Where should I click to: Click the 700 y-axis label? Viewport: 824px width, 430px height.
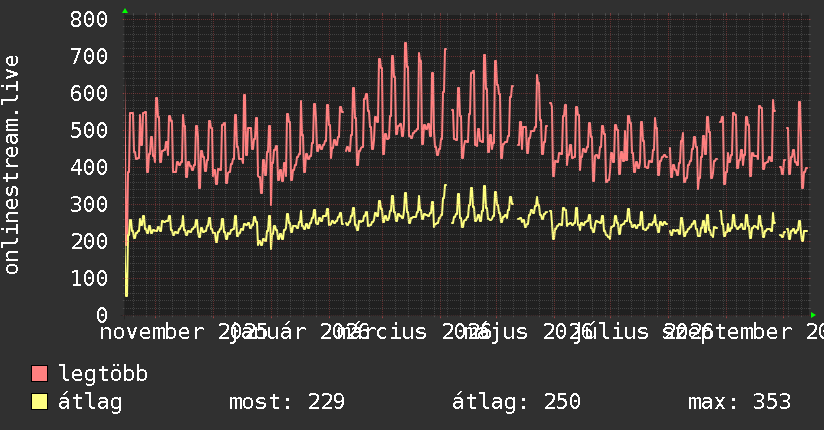tap(89, 56)
